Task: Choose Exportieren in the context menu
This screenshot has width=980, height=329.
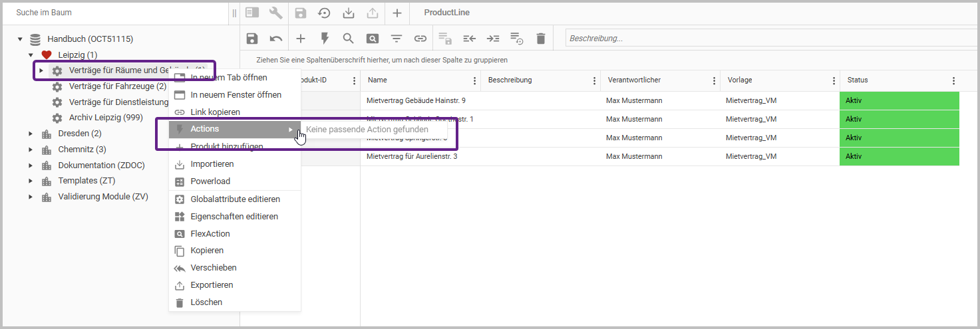Action: [212, 285]
